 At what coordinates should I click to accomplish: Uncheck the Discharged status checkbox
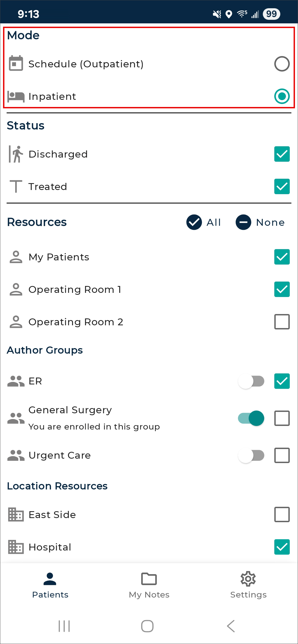[282, 154]
